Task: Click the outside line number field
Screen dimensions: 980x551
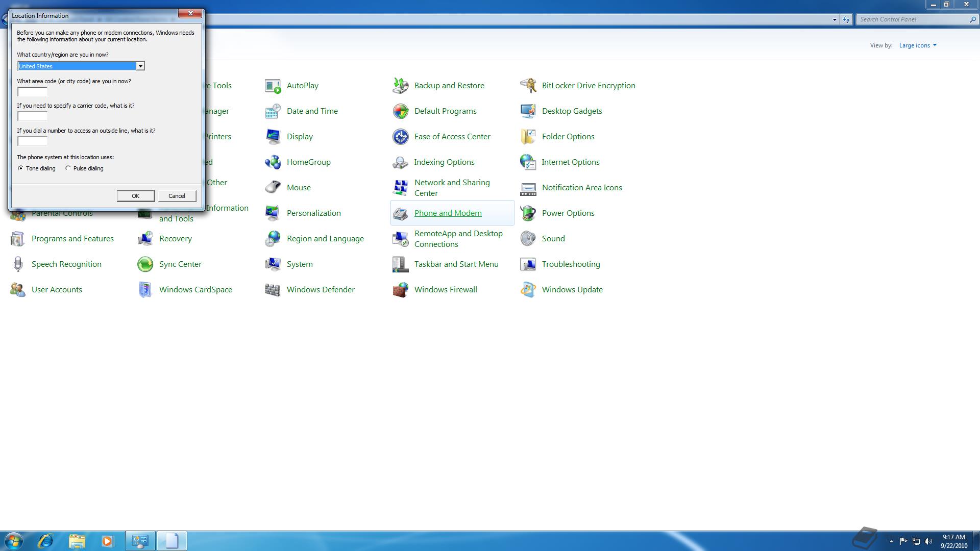Action: pos(32,141)
